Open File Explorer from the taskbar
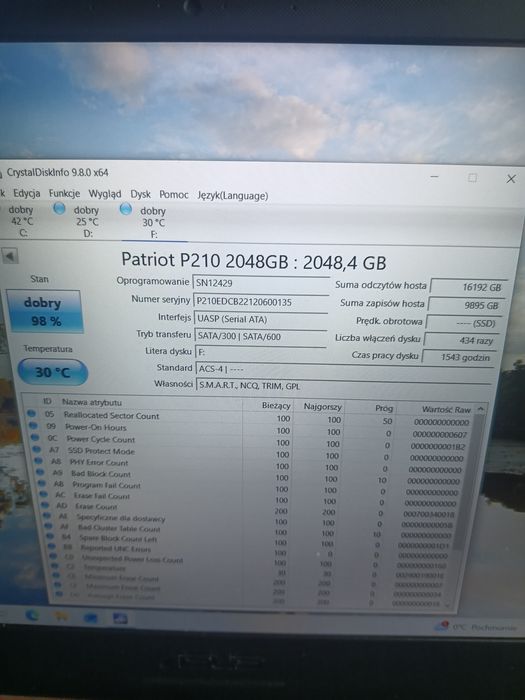This screenshot has height=700, width=525. (x=61, y=617)
